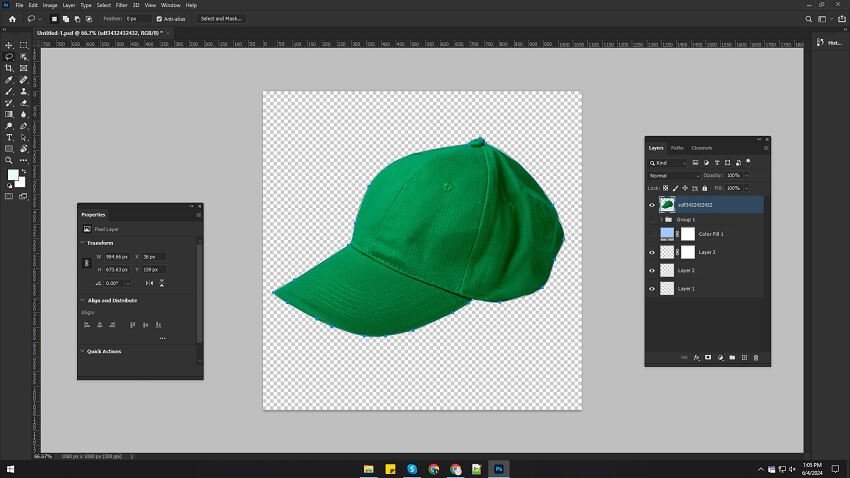Select the Gradient tool

tap(9, 114)
